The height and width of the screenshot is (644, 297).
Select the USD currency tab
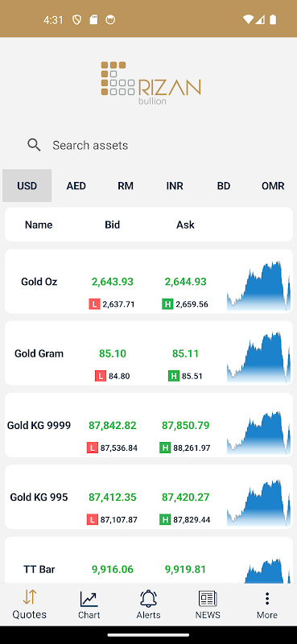27,186
